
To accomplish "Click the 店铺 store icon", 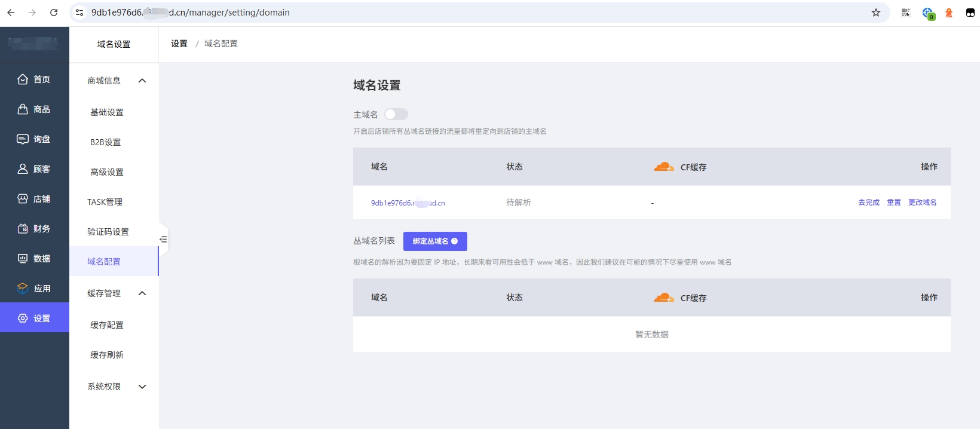I will coord(23,199).
